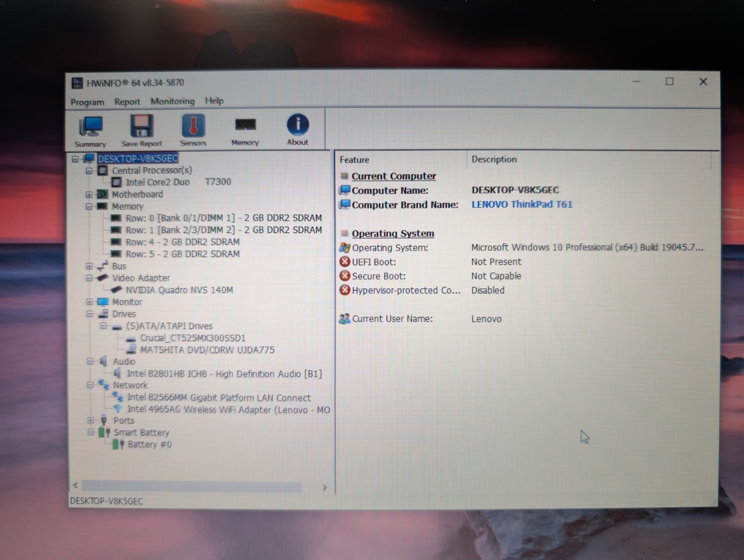Click tree horizontal scrollbar left arrow
This screenshot has height=560, width=744.
point(76,486)
